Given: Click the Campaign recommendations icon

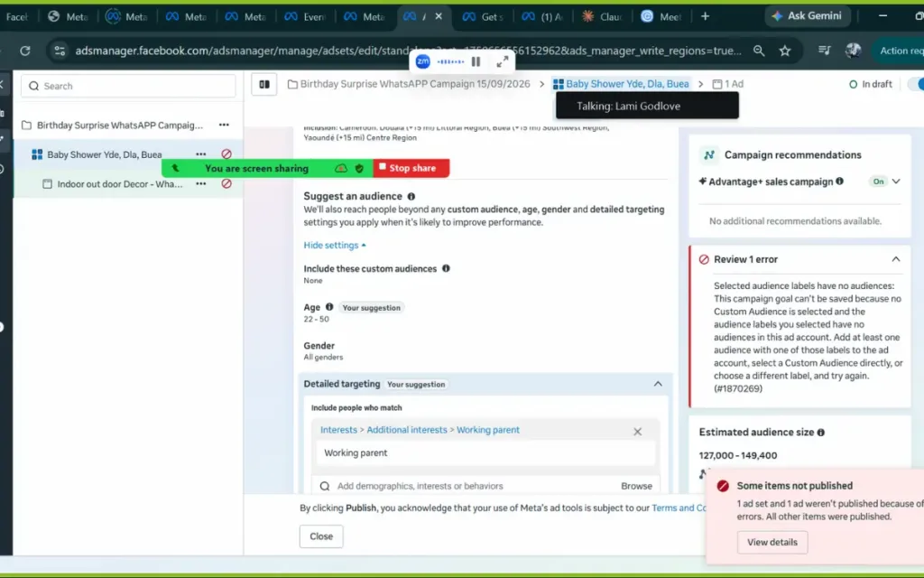Looking at the screenshot, I should pyautogui.click(x=709, y=154).
